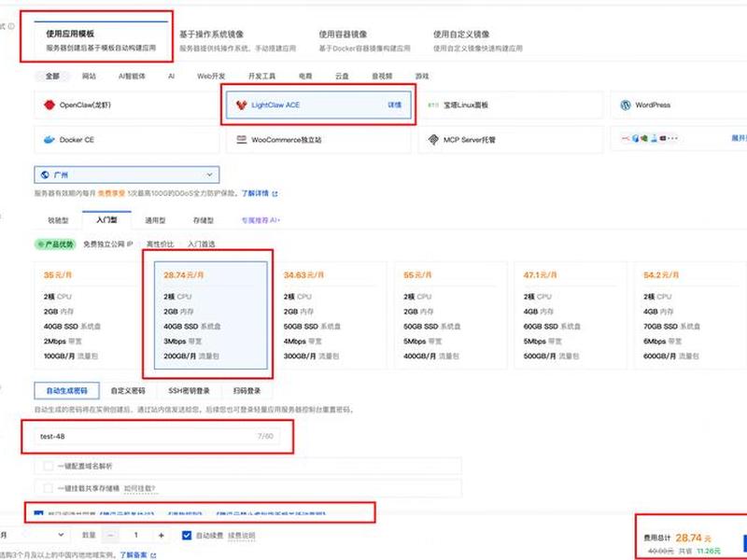The height and width of the screenshot is (560, 747).
Task: Select the 游戏 template category filter
Action: (x=422, y=76)
